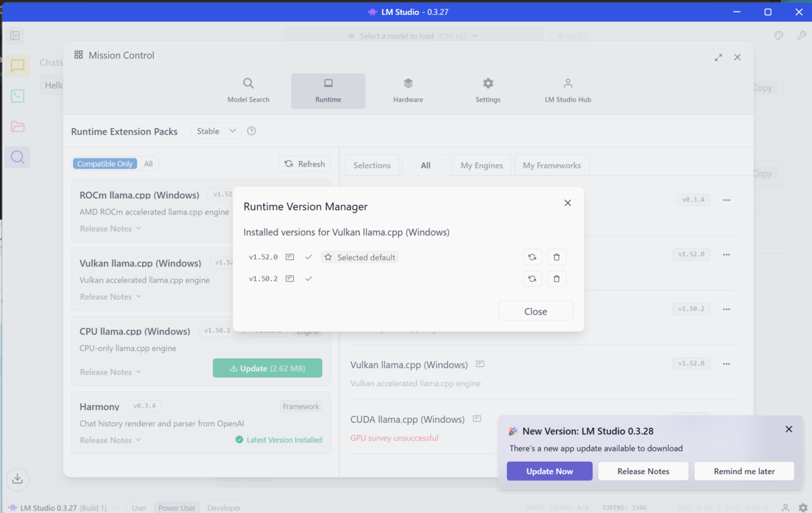Click the v0.3.4 badge on Harmony card
This screenshot has height=513, width=812.
tap(145, 406)
